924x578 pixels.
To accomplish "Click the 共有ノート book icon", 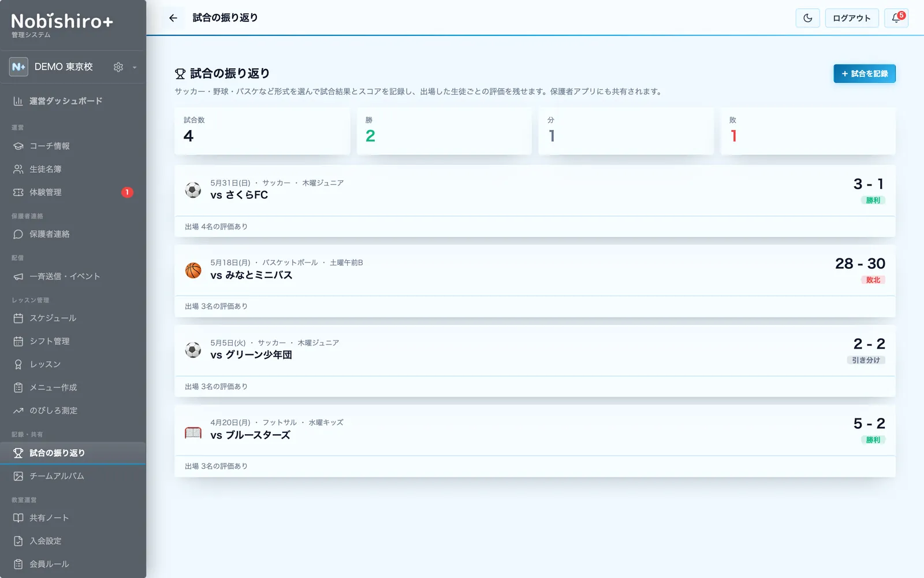I will coord(18,518).
